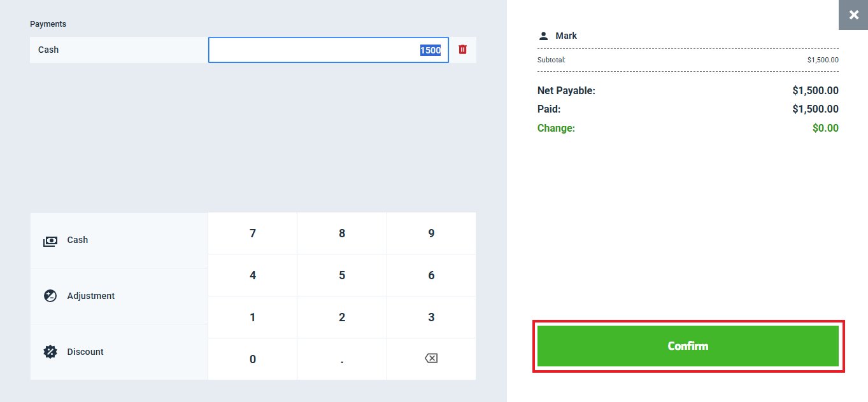Click into the Cash amount field showing 1500

(329, 50)
